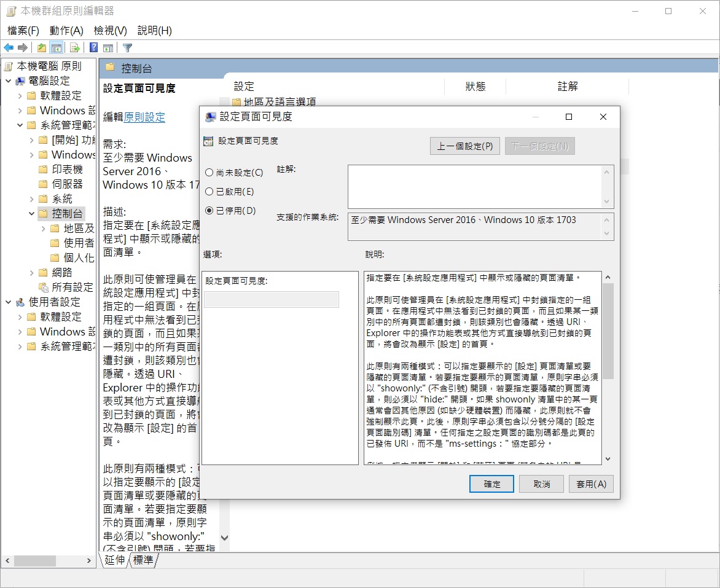The image size is (720, 588).
Task: Click the 伺服器 folder icon
Action: click(x=43, y=184)
